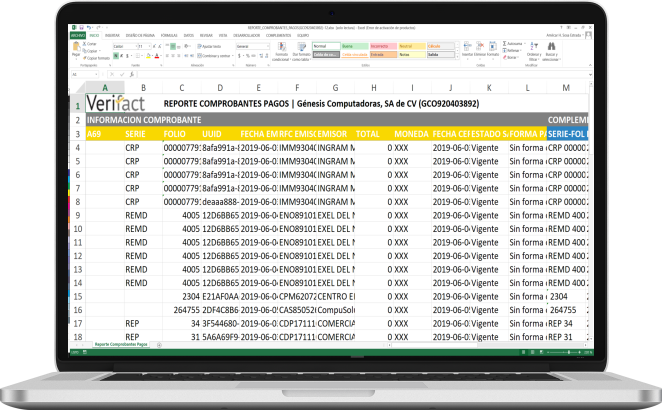Click Ajustar texto wrap text button
Screen dimensions: 662x410
point(209,46)
